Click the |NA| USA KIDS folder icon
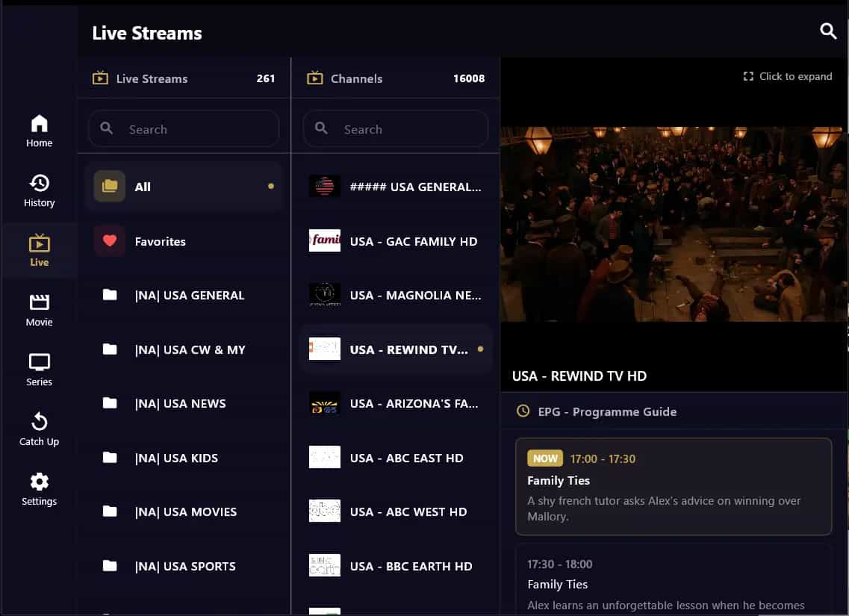This screenshot has width=849, height=616. [x=110, y=458]
